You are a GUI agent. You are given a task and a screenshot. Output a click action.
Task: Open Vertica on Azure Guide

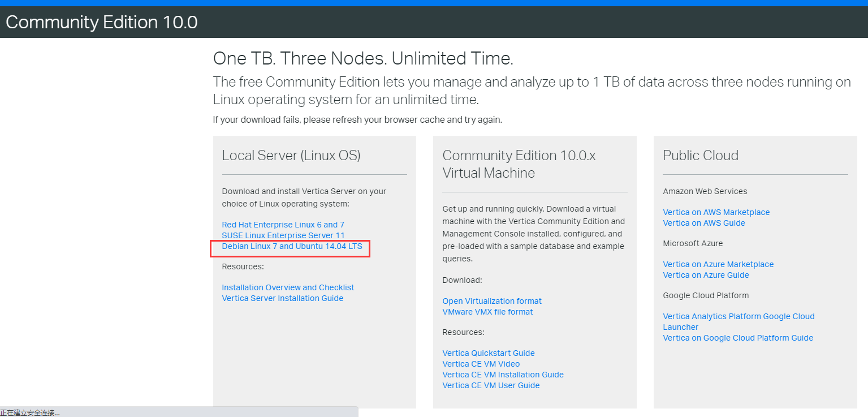pyautogui.click(x=706, y=275)
